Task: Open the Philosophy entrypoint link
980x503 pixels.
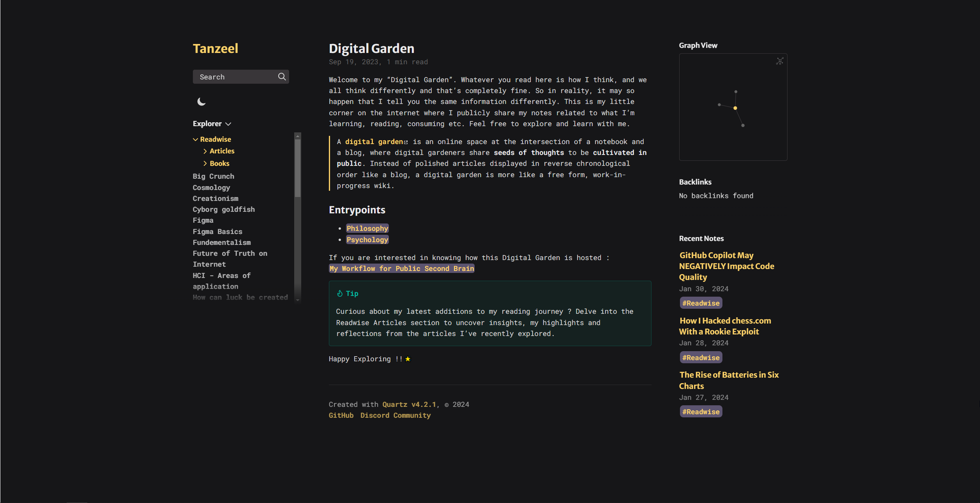Action: [367, 229]
